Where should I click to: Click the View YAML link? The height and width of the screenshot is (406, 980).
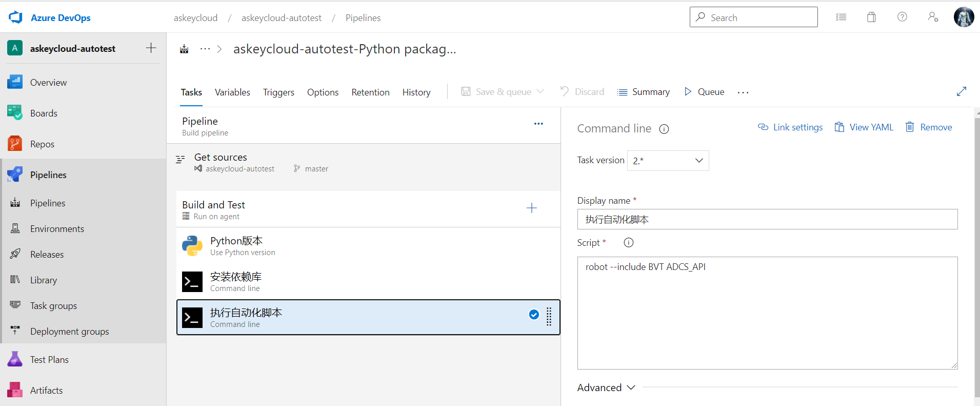pos(864,127)
